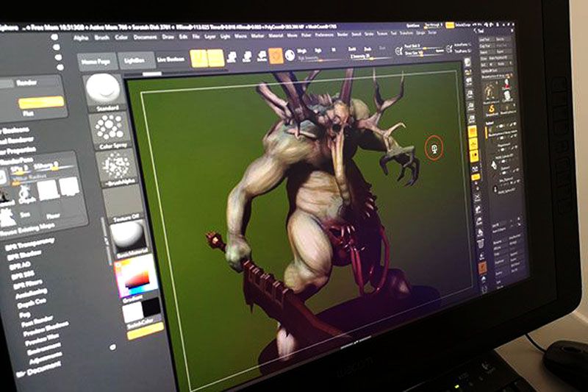Open the Light menu
Screen dimensions: 588x392
coord(225,36)
